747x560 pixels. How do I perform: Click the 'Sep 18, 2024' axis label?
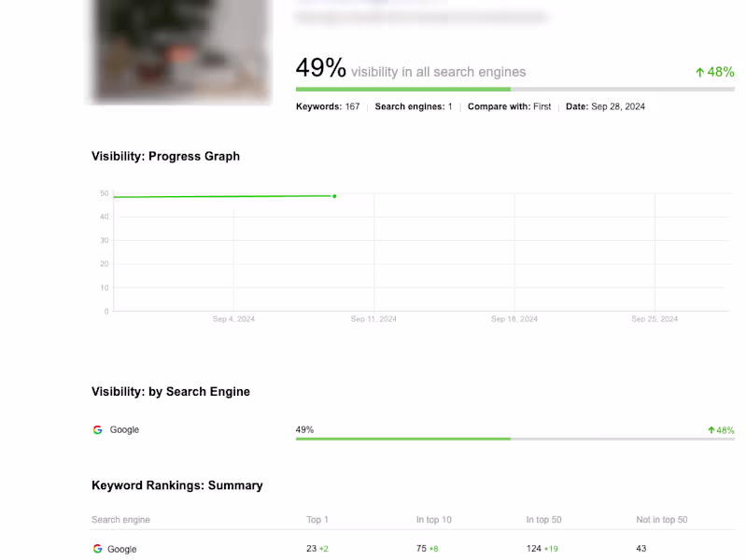pyautogui.click(x=514, y=319)
